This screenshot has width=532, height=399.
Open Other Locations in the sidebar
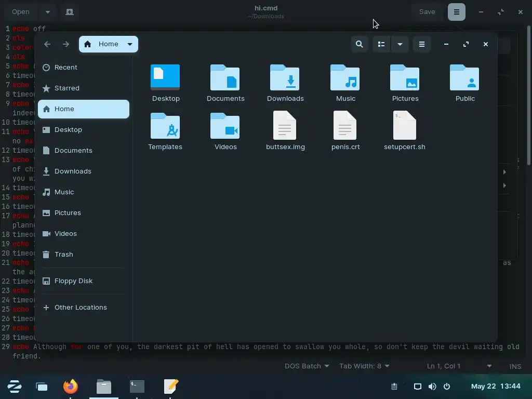(x=84, y=308)
